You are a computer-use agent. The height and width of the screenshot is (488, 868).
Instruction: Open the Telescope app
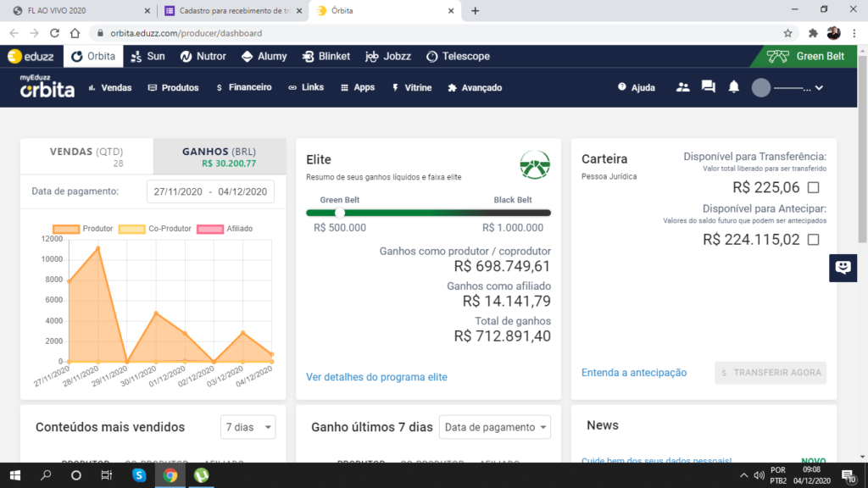pos(458,57)
